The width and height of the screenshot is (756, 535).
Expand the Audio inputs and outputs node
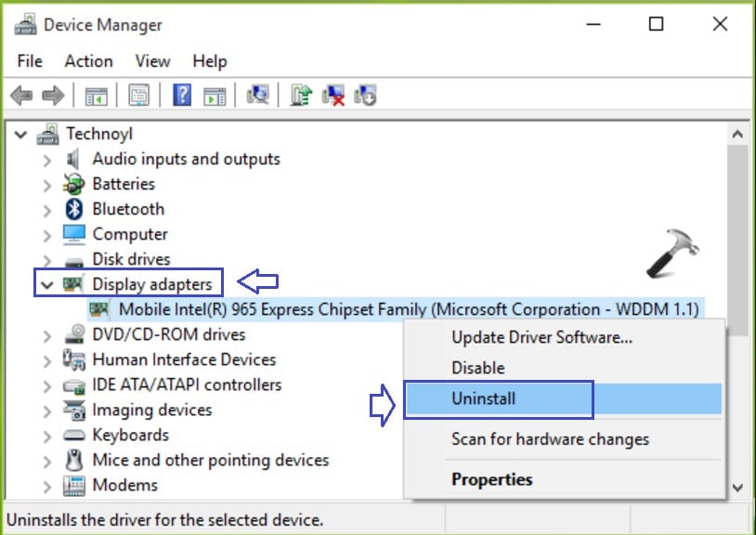click(x=46, y=160)
